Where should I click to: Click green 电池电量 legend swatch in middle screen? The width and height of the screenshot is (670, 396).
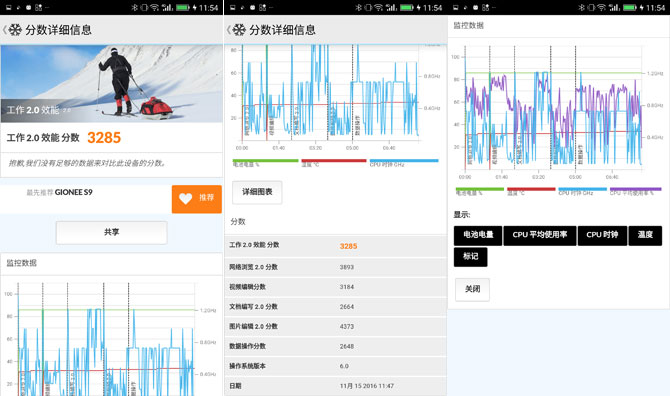[265, 161]
